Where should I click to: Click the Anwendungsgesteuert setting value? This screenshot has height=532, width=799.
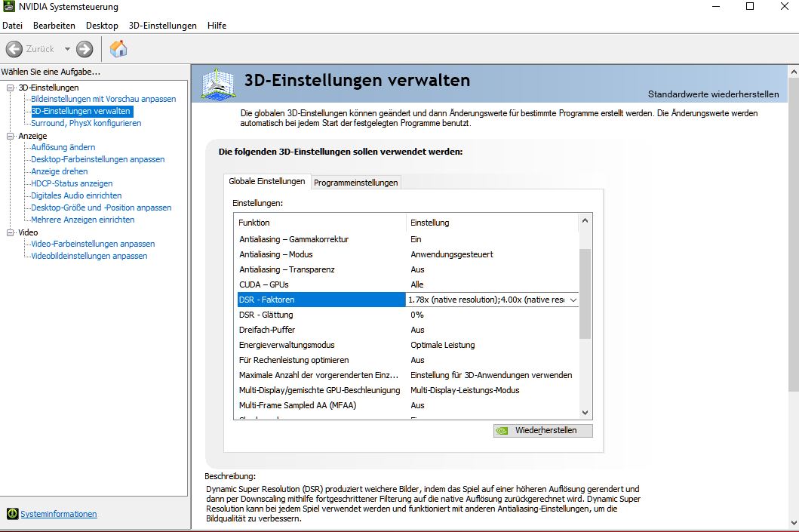(x=452, y=254)
